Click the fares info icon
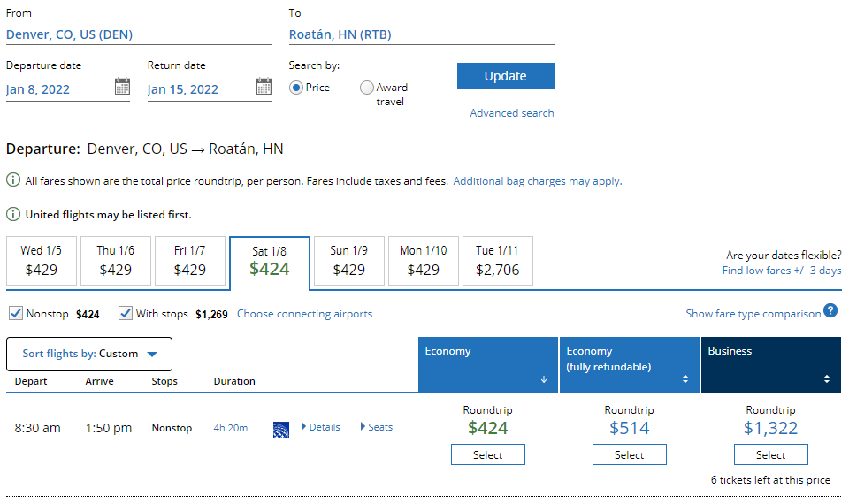The height and width of the screenshot is (504, 849). click(13, 181)
